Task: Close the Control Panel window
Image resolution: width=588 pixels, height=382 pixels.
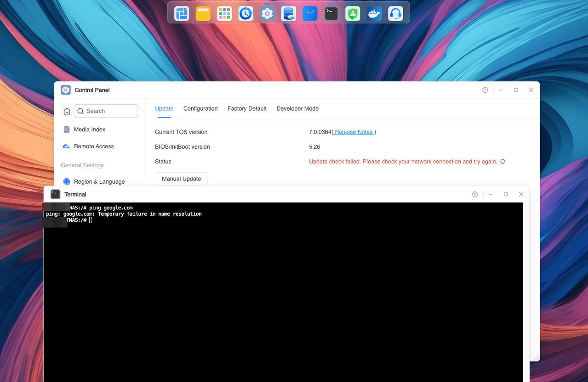Action: (531, 90)
